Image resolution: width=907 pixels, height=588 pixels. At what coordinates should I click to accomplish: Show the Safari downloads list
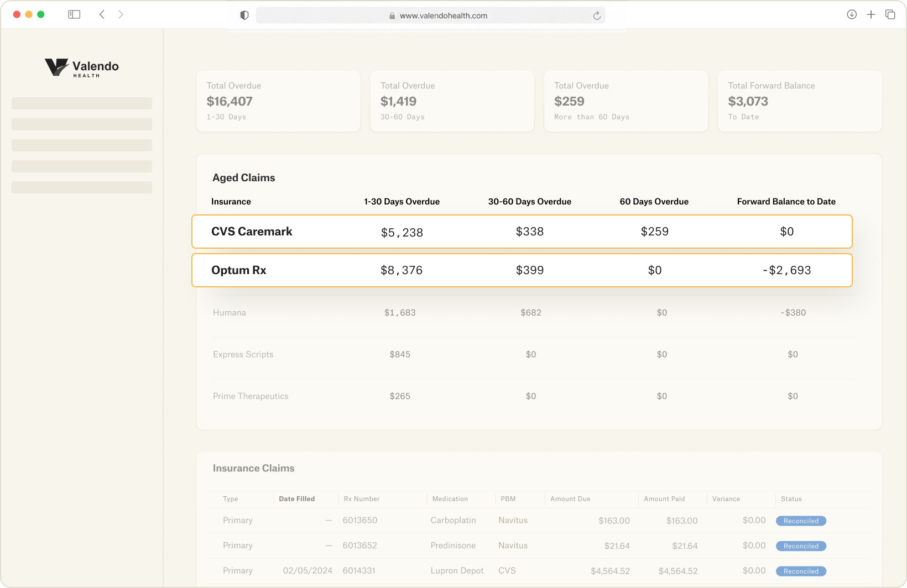[852, 14]
